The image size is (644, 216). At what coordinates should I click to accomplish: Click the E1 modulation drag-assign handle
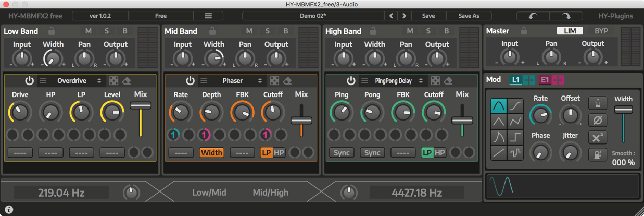point(558,80)
